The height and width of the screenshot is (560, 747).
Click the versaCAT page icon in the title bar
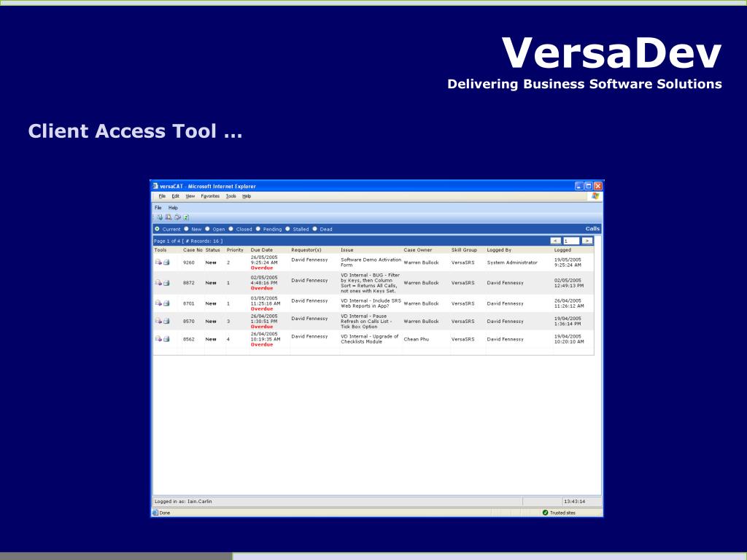click(155, 186)
